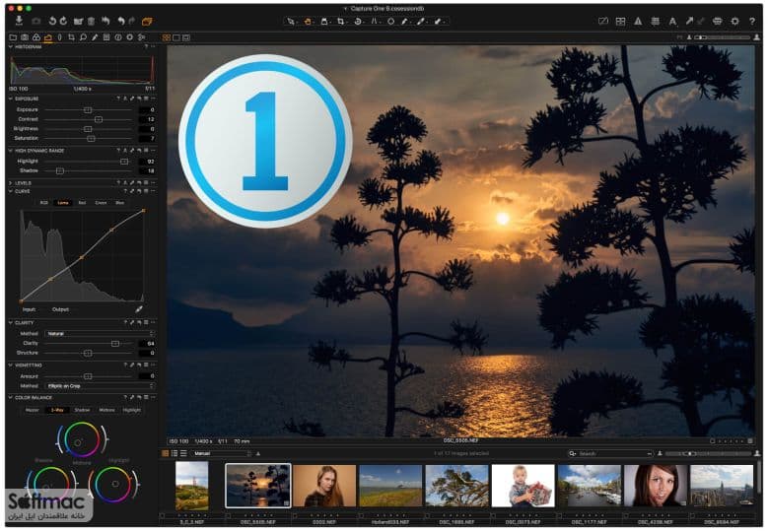Select the Keystone cursor tool
The width and height of the screenshot is (768, 532).
click(375, 21)
